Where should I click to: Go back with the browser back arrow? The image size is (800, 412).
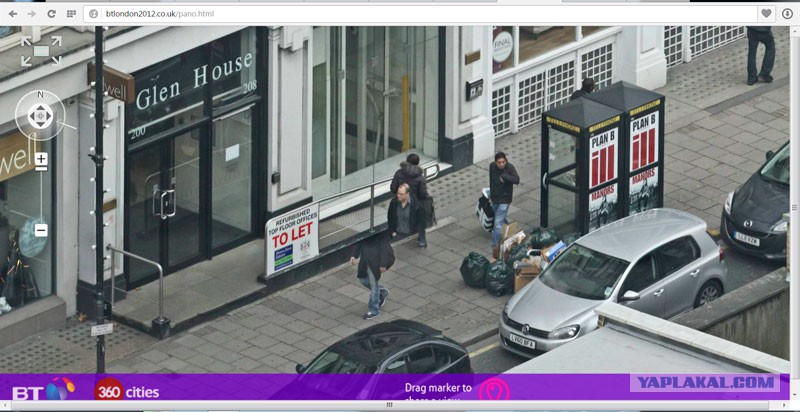coord(13,14)
